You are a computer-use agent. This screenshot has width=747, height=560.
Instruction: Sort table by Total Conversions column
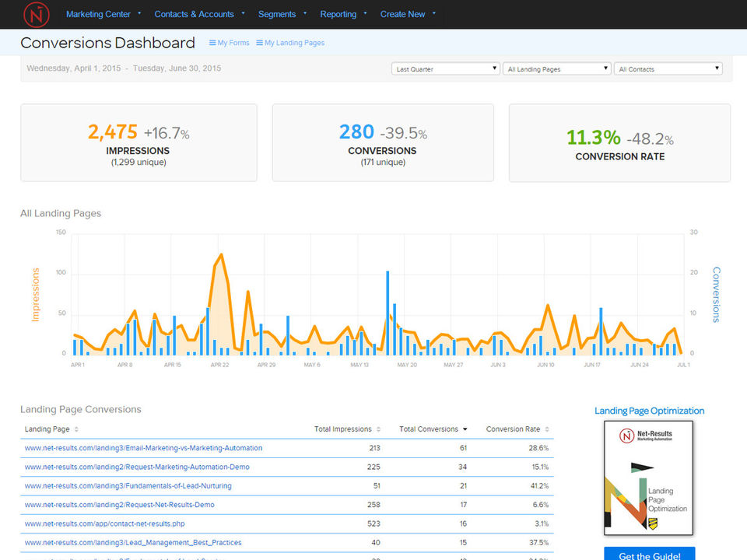click(x=433, y=429)
